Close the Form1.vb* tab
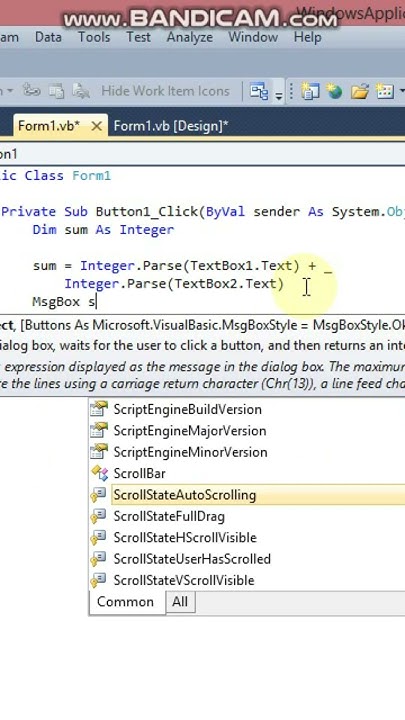Screen dimensions: 405x720 [96, 126]
